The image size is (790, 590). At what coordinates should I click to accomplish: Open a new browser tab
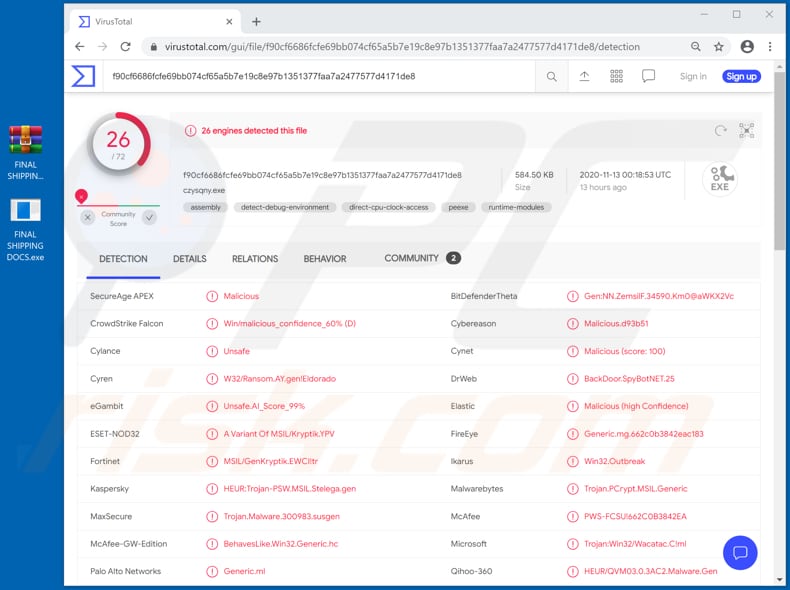[256, 22]
